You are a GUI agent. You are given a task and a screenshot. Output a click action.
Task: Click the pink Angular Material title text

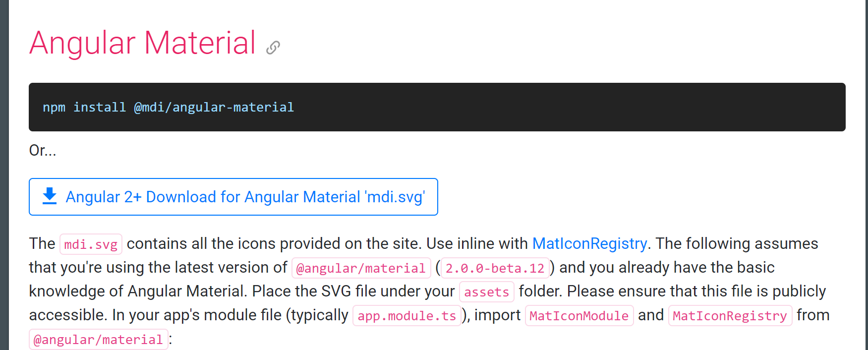(x=143, y=42)
